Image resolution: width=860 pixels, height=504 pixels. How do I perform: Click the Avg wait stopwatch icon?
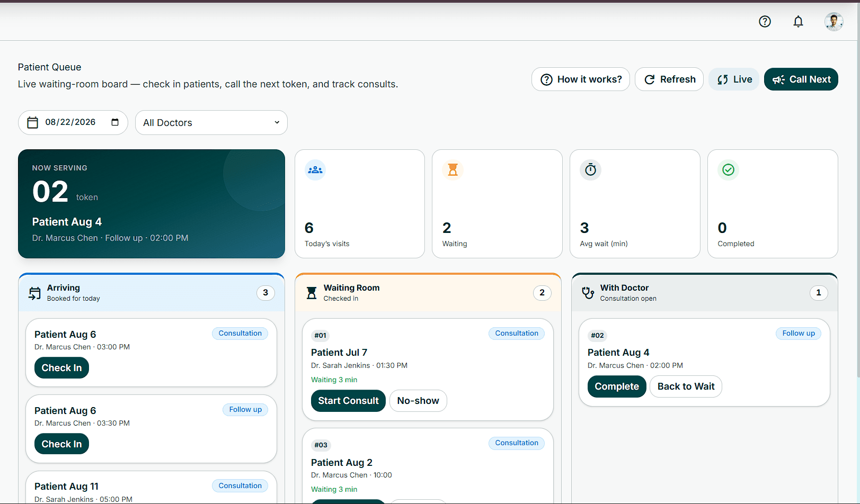coord(591,170)
